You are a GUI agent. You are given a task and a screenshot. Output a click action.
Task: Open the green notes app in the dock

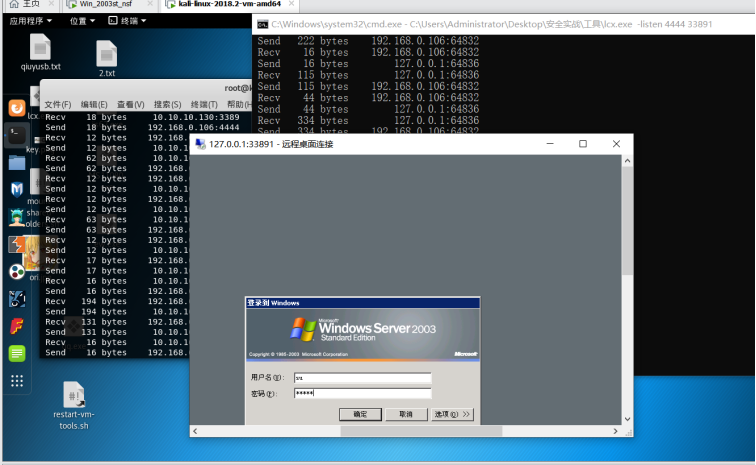pos(17,354)
